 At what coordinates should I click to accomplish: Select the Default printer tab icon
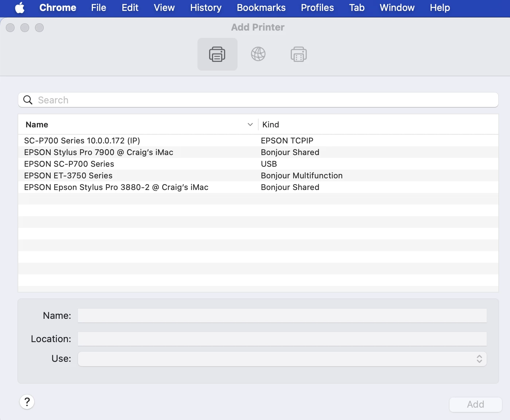pyautogui.click(x=217, y=54)
